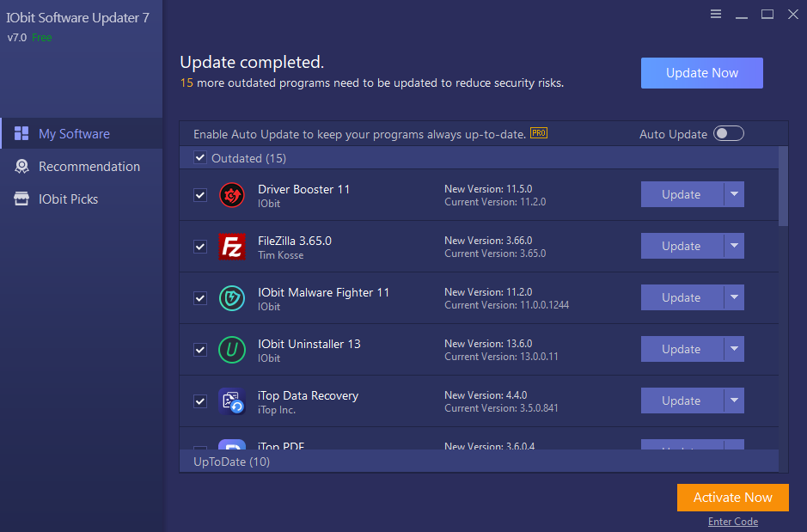Uncheck the IObit Uninstaller 13 checkbox

[200, 349]
